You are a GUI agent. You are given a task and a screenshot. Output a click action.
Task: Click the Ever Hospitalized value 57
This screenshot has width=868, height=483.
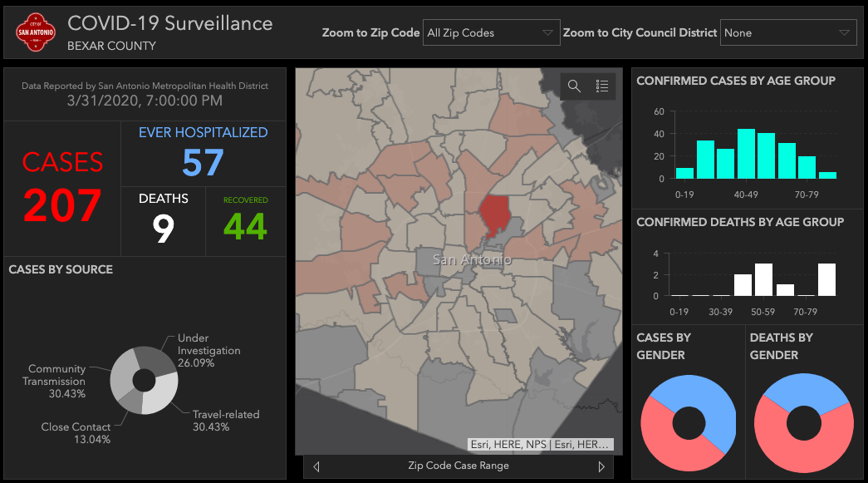click(x=203, y=163)
